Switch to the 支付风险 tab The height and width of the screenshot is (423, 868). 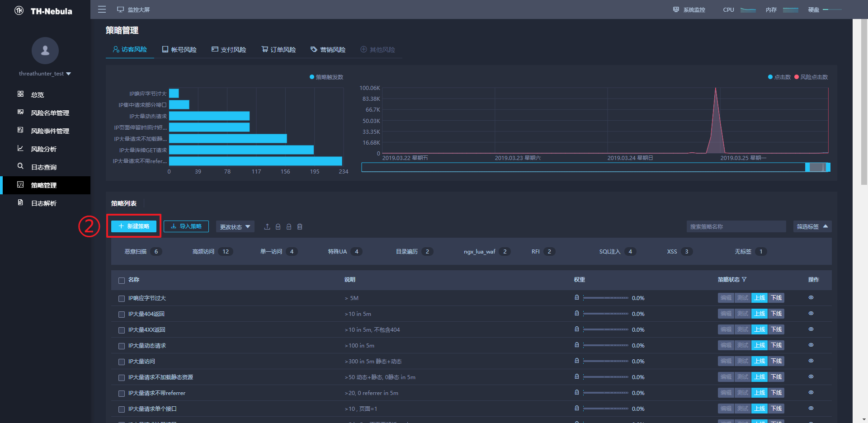229,50
